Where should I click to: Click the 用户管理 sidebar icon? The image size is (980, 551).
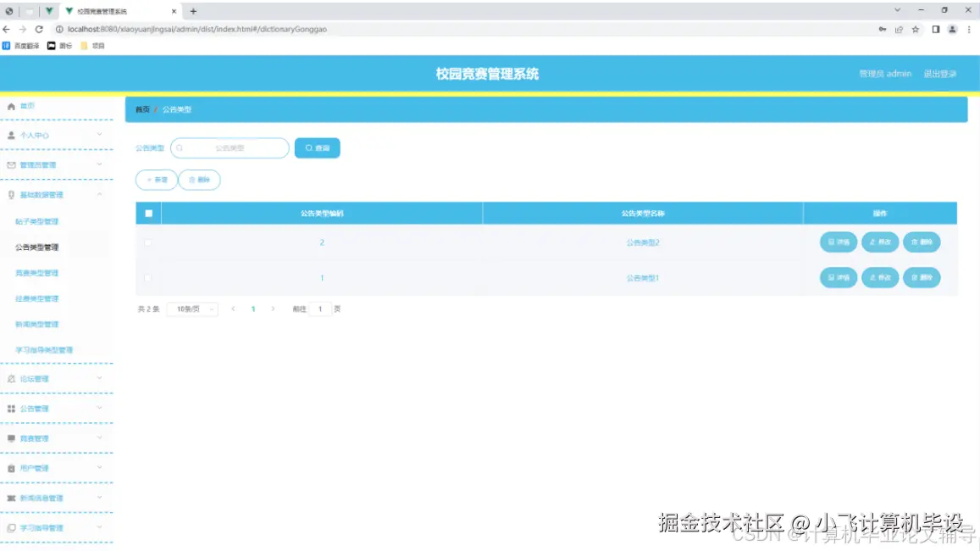click(12, 468)
